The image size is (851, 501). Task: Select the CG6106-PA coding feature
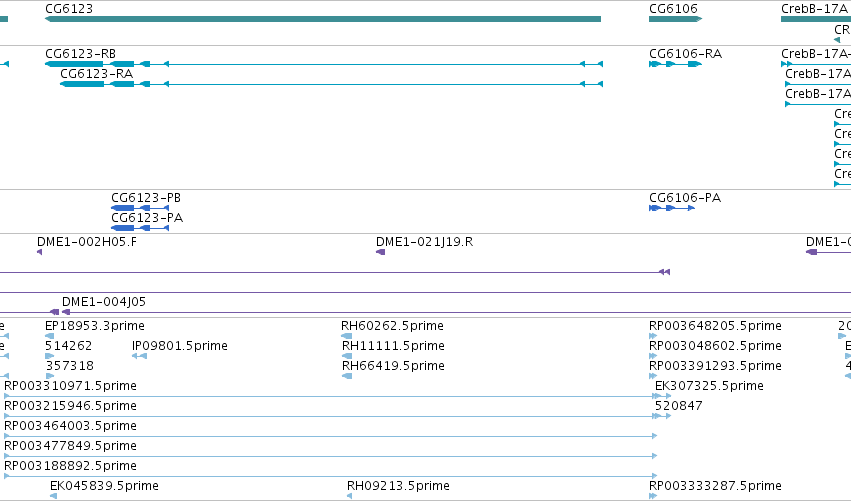click(x=672, y=208)
